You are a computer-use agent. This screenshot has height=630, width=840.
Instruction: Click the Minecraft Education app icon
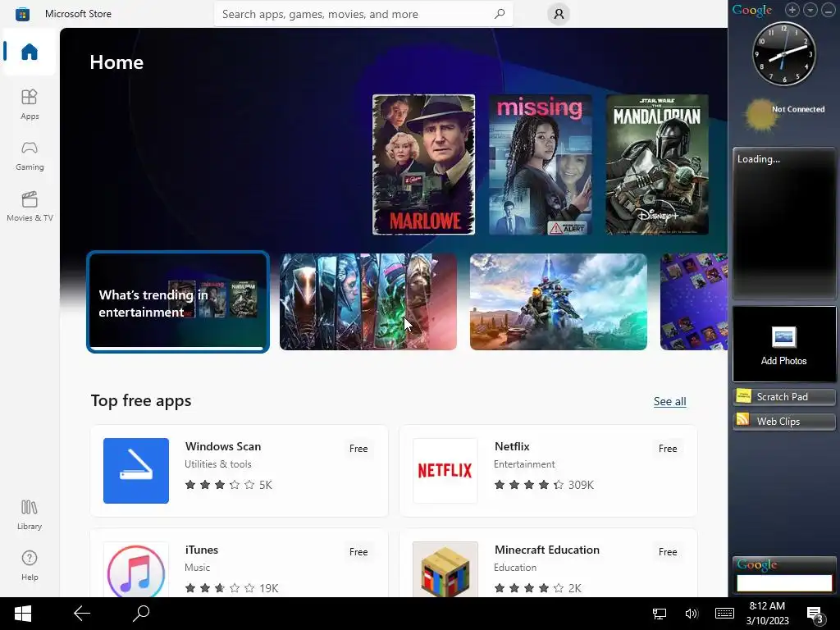point(445,569)
